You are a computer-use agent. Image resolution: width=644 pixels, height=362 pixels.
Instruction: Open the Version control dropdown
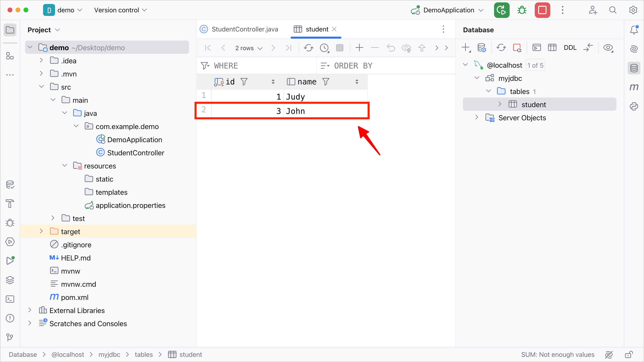click(x=120, y=10)
